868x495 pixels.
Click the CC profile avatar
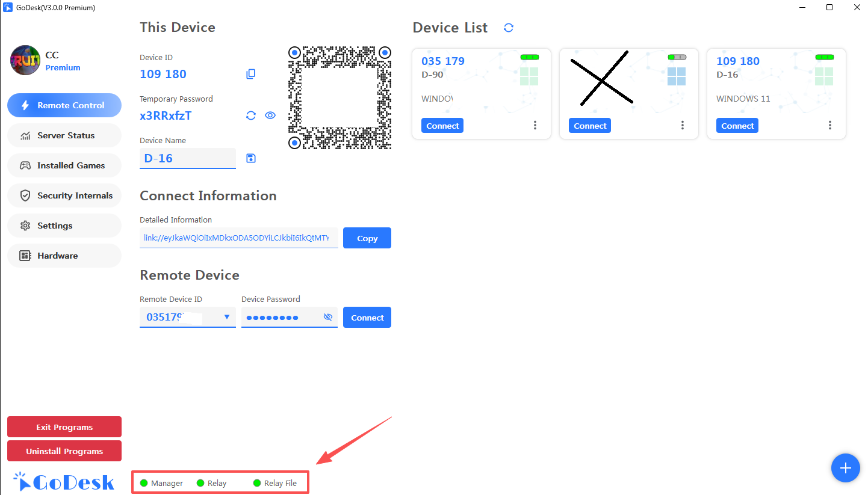pyautogui.click(x=25, y=60)
